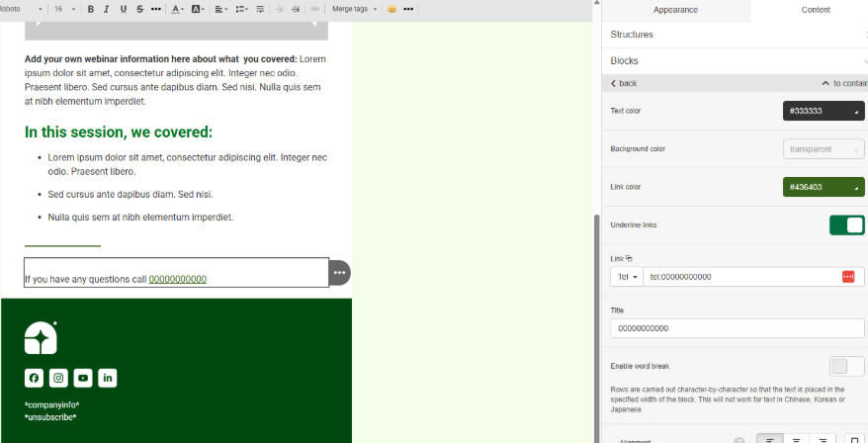The image size is (868, 443).
Task: Open the text alignment dropdown in the toolbar
Action: [x=220, y=9]
